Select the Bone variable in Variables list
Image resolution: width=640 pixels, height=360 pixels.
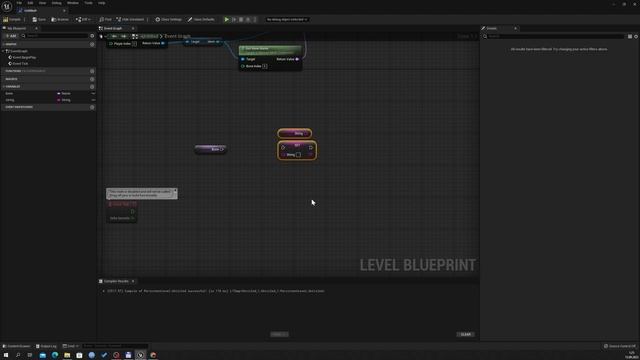tap(9, 93)
